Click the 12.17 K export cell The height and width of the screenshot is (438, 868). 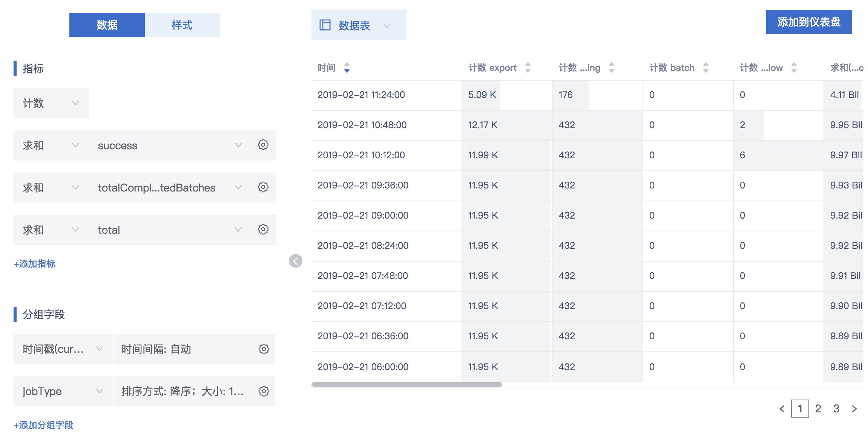(x=507, y=125)
